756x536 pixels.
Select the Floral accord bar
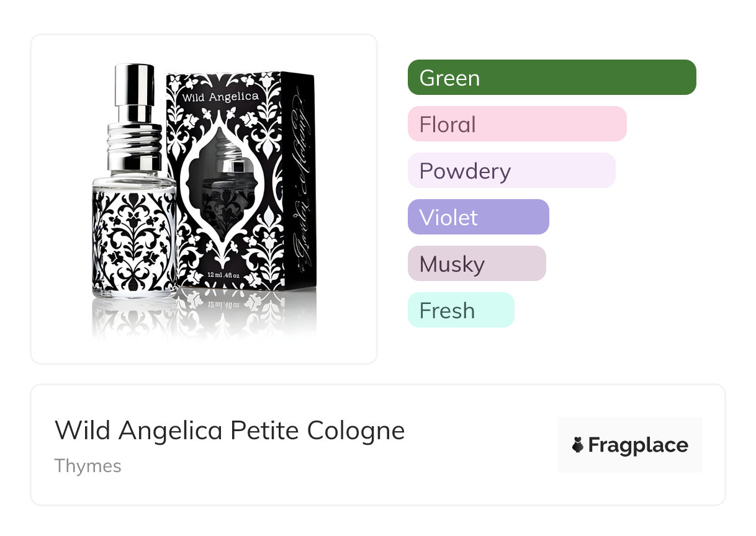[x=517, y=124]
